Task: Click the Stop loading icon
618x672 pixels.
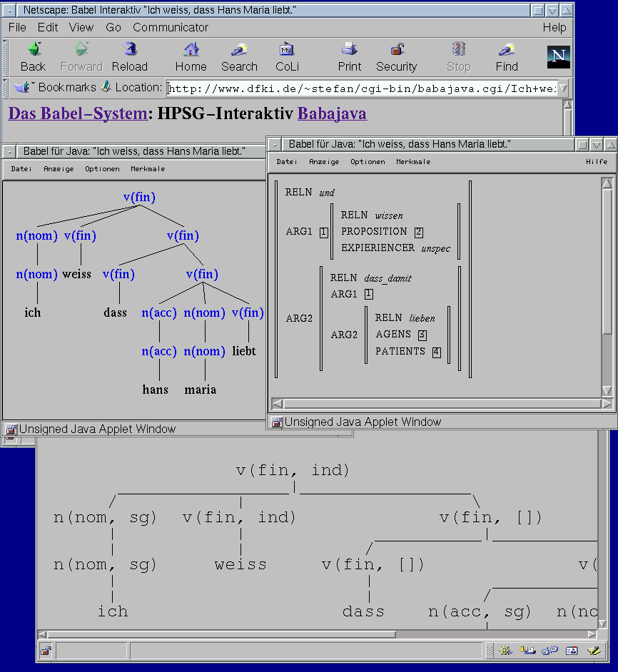Action: click(x=459, y=49)
